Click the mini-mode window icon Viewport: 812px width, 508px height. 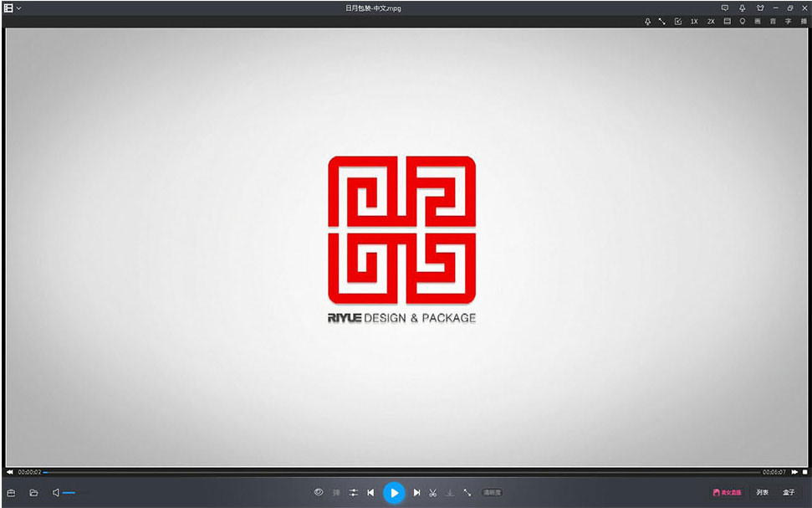tap(678, 22)
